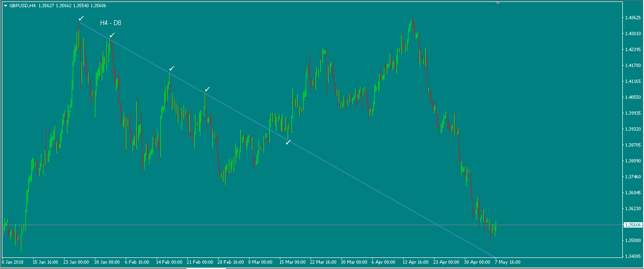Click the 1.38090 price scale label
This screenshot has width=644, height=269.
[x=632, y=161]
